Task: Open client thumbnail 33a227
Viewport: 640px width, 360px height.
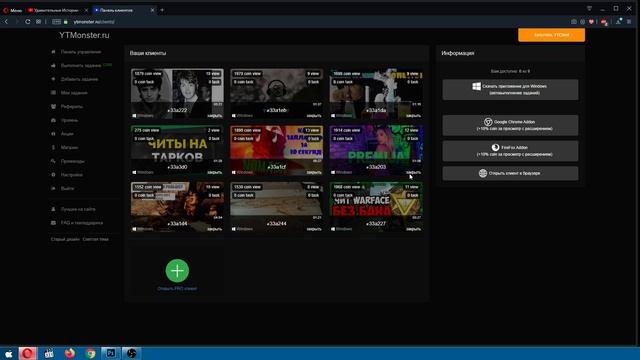Action: pyautogui.click(x=376, y=207)
